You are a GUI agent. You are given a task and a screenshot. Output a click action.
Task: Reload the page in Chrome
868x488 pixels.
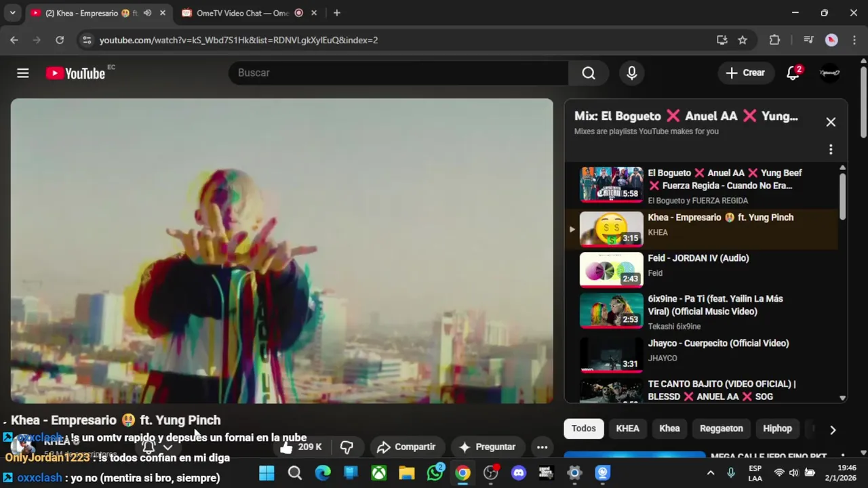(60, 40)
